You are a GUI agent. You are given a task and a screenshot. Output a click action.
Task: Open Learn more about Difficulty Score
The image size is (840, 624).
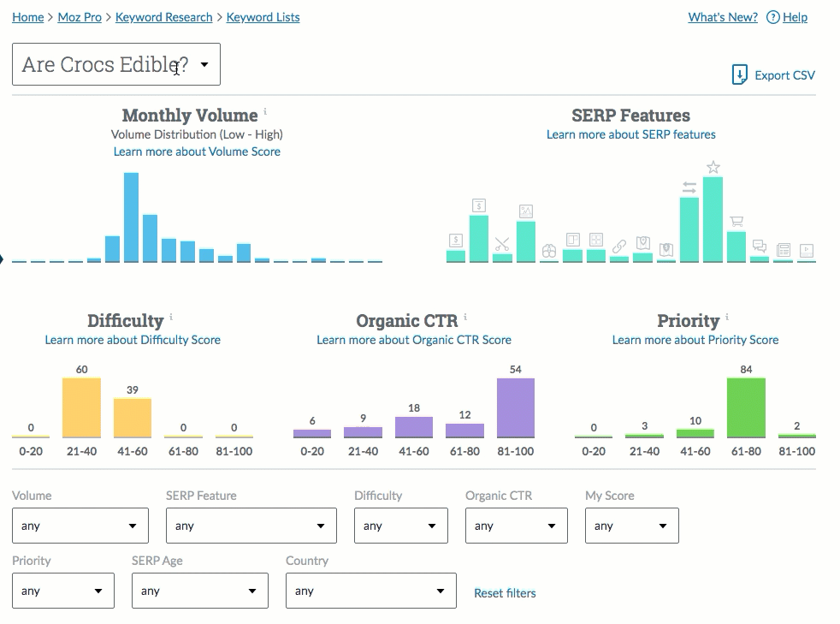tap(133, 340)
